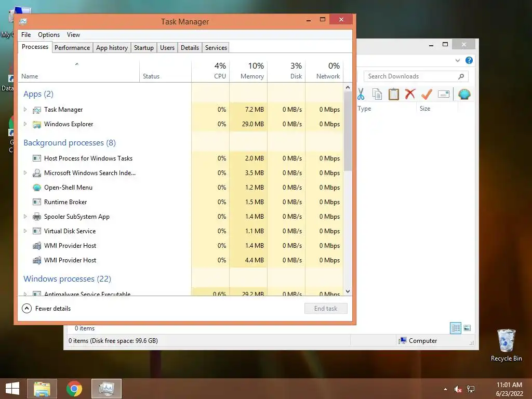
Task: Open File Explorer from the taskbar
Action: 42,389
